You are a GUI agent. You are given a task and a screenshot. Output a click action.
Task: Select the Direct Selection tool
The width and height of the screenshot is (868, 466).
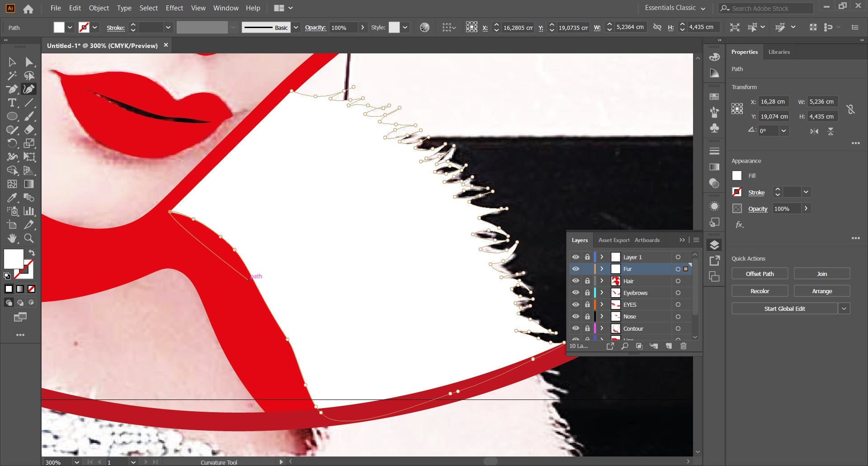pyautogui.click(x=29, y=62)
